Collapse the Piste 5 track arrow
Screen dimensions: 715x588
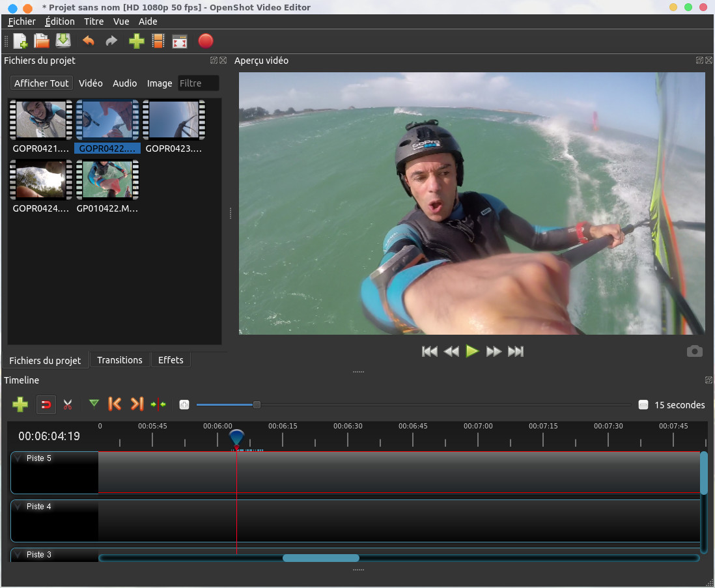[x=18, y=458]
